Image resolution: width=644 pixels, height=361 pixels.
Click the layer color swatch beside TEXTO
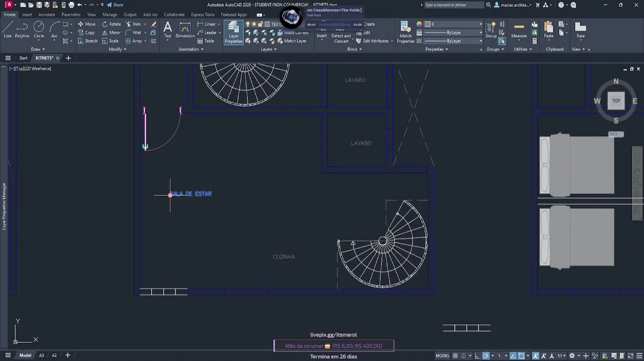pyautogui.click(x=268, y=24)
